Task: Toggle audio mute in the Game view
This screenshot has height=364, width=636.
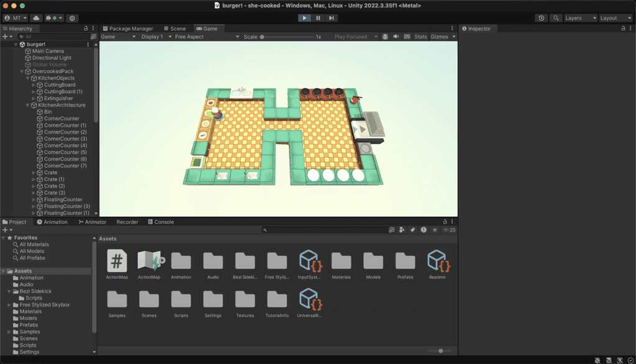Action: click(396, 36)
